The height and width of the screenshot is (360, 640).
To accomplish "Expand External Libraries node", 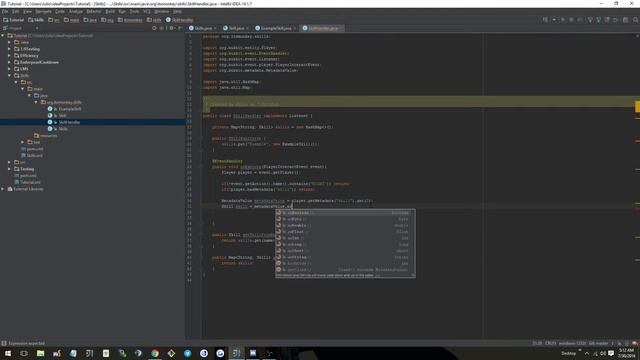I will pos(2,189).
